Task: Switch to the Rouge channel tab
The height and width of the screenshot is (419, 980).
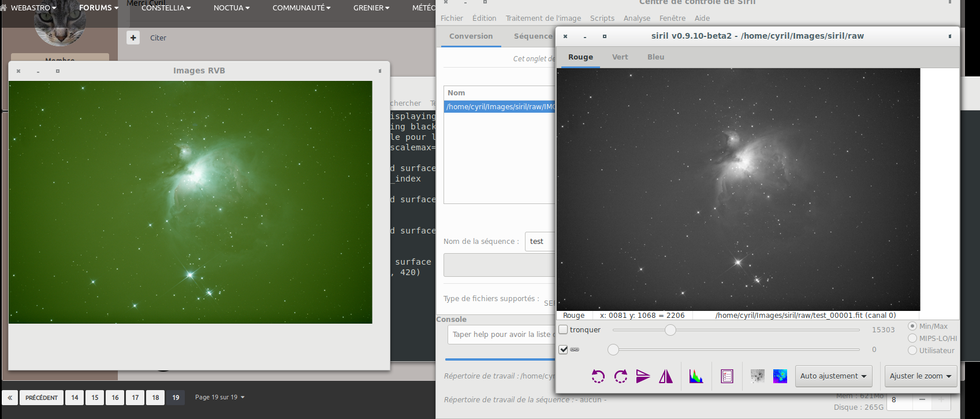Action: (x=580, y=57)
